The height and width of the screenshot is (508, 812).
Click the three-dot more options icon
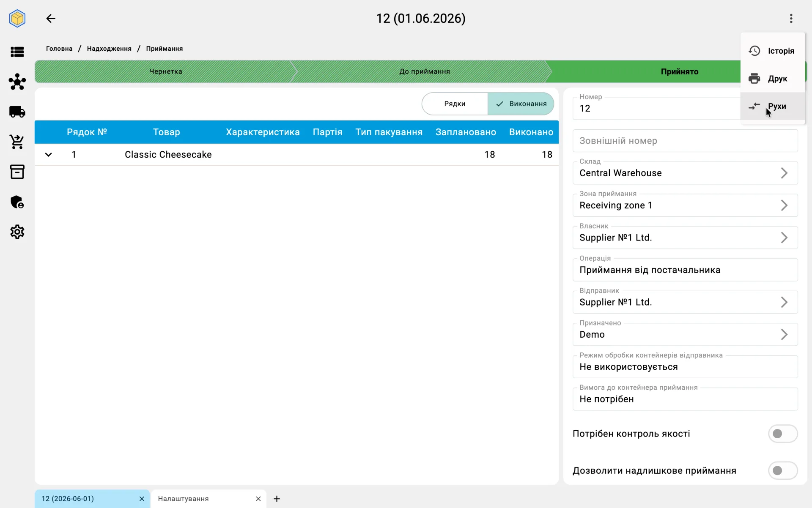791,19
